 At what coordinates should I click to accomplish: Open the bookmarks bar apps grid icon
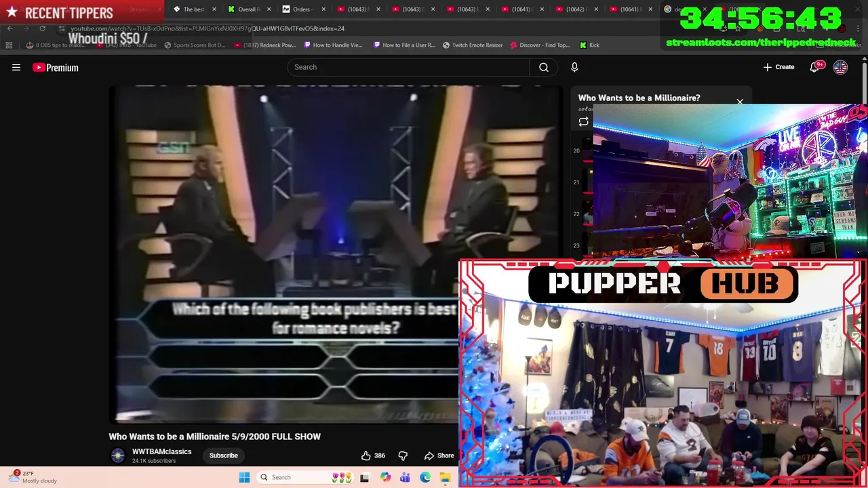[x=9, y=45]
